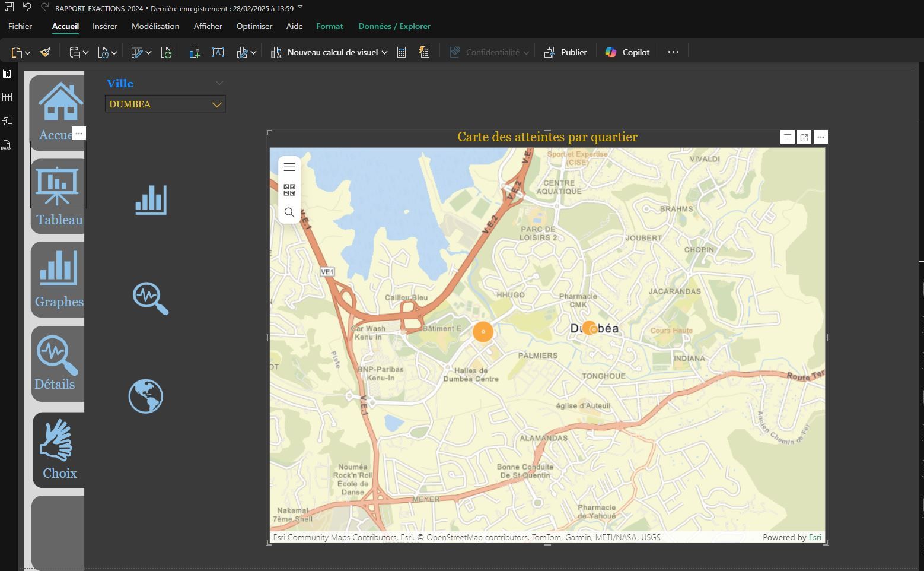Open DAX query view in left rail
This screenshot has height=571, width=924.
click(x=7, y=145)
